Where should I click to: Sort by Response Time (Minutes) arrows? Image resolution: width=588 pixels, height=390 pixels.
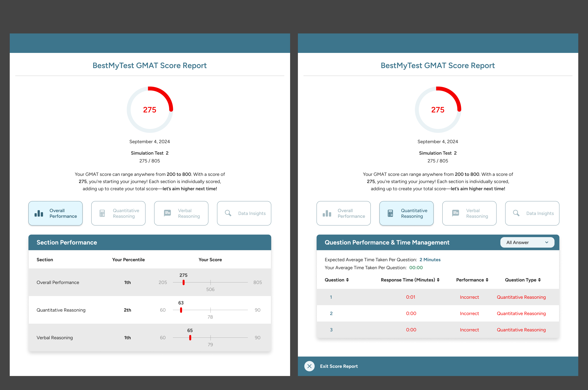[x=438, y=280]
